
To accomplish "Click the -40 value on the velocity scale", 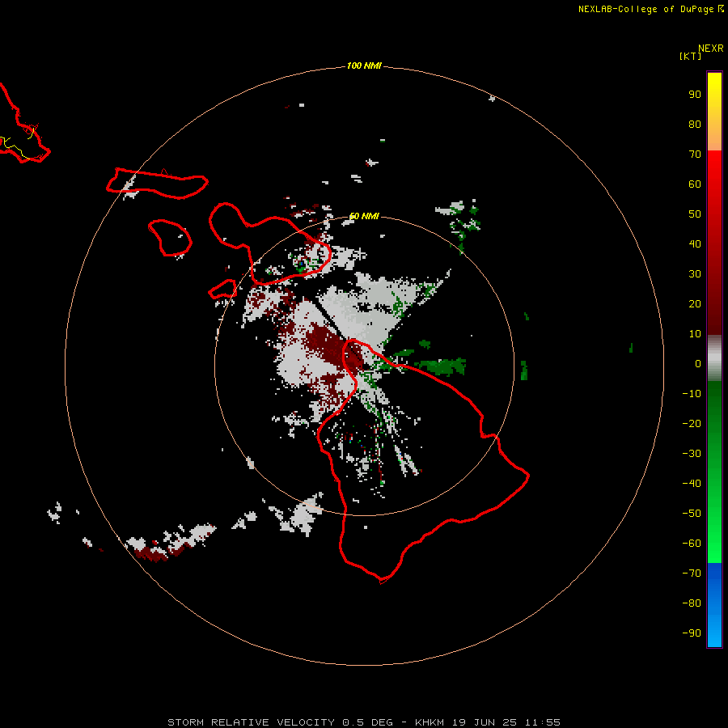I will 692,484.
